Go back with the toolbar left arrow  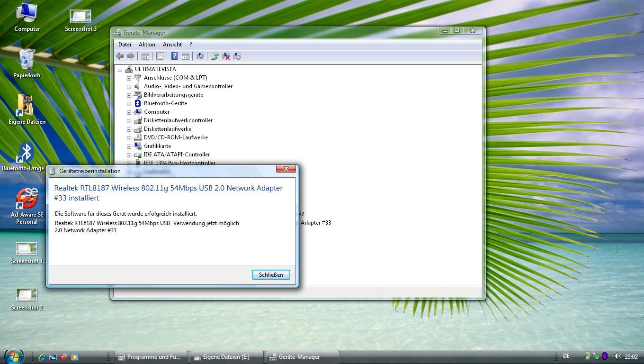120,56
